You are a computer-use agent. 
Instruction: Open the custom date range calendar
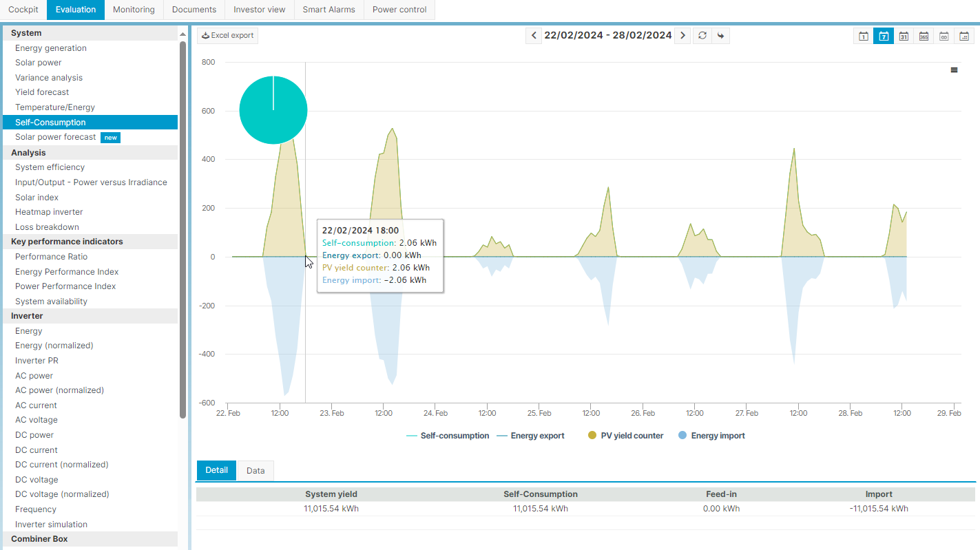click(964, 36)
